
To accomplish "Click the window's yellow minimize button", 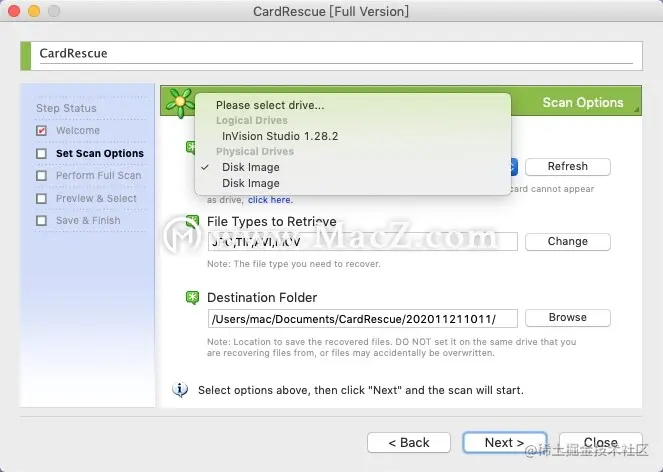I will (x=34, y=11).
